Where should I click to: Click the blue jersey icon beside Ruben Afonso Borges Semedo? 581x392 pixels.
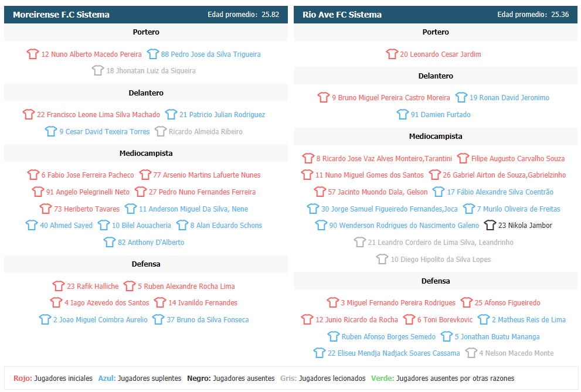click(x=334, y=336)
